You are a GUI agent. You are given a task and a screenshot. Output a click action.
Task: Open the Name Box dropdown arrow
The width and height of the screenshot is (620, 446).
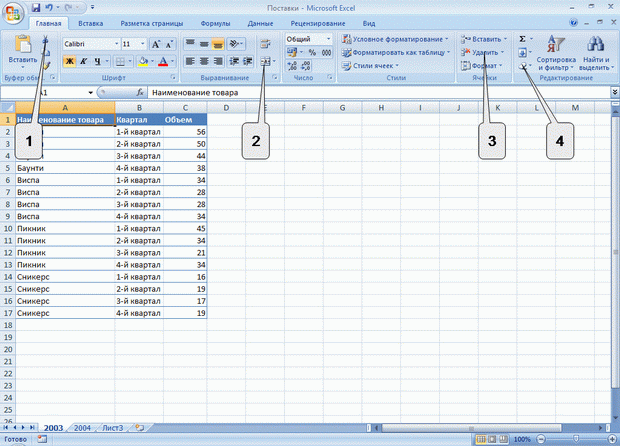[x=91, y=93]
